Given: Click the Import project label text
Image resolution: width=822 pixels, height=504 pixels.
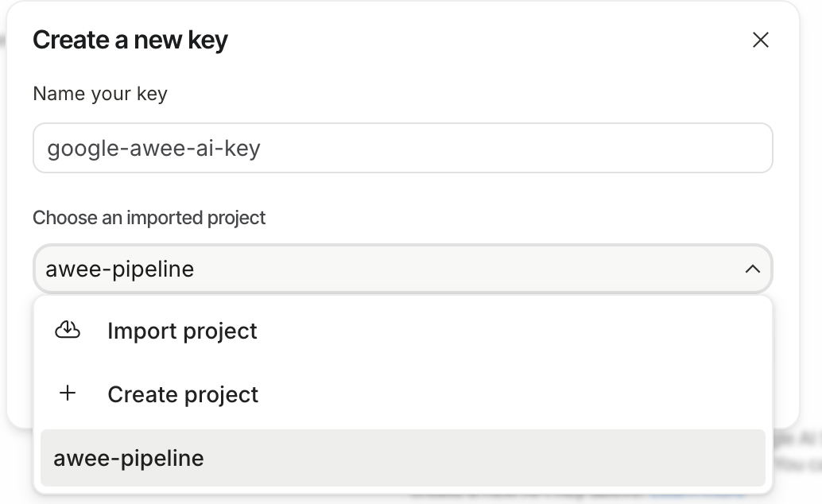Looking at the screenshot, I should click(x=182, y=331).
